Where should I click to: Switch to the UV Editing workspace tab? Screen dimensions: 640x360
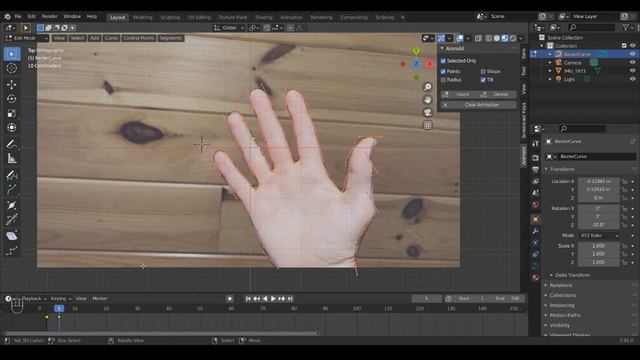(199, 17)
